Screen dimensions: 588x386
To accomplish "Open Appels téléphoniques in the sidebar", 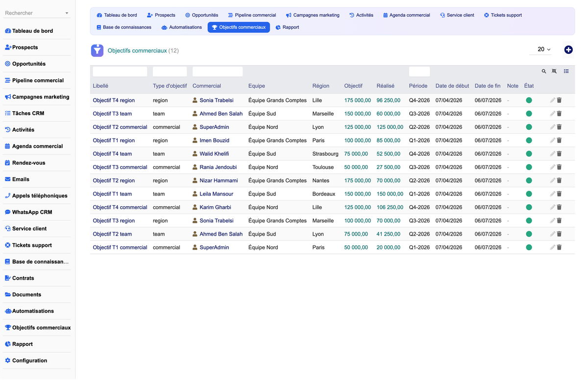I will coord(37,195).
